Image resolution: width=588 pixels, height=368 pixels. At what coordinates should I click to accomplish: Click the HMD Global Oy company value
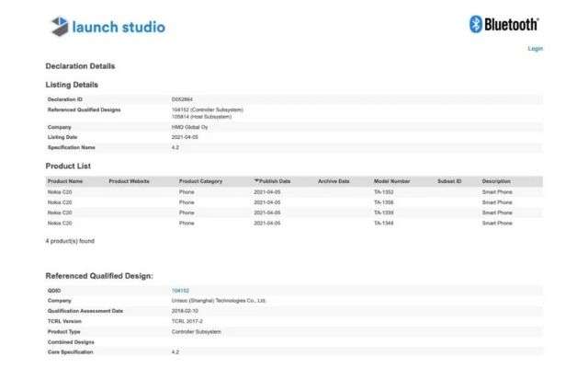click(x=191, y=126)
